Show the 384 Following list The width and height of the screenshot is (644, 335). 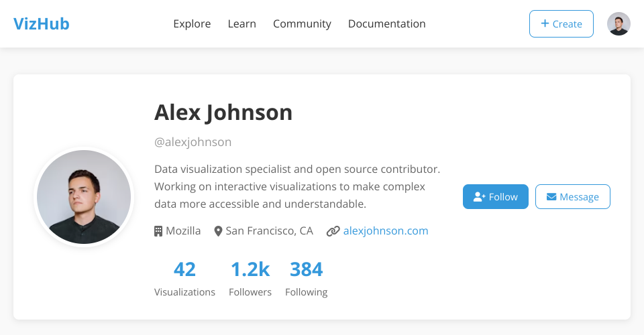[x=307, y=279]
